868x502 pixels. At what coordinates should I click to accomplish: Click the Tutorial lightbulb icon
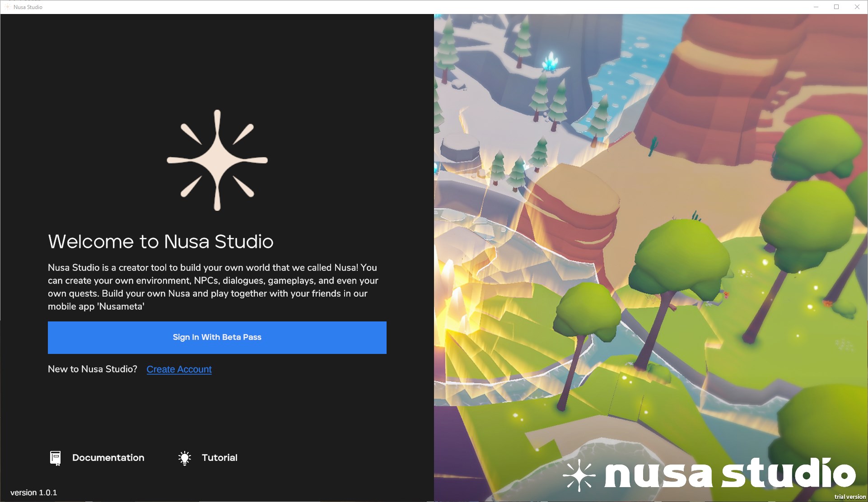tap(184, 458)
